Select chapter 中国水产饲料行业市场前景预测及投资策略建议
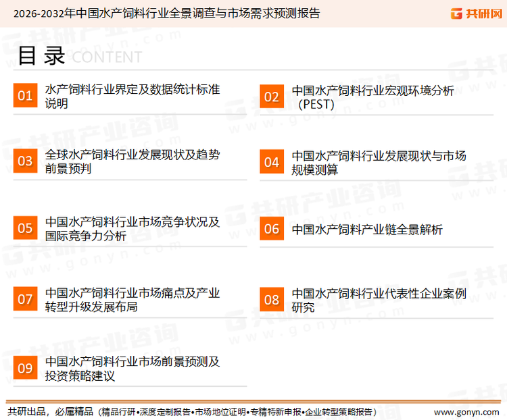The width and height of the screenshot is (507, 420). point(132,369)
